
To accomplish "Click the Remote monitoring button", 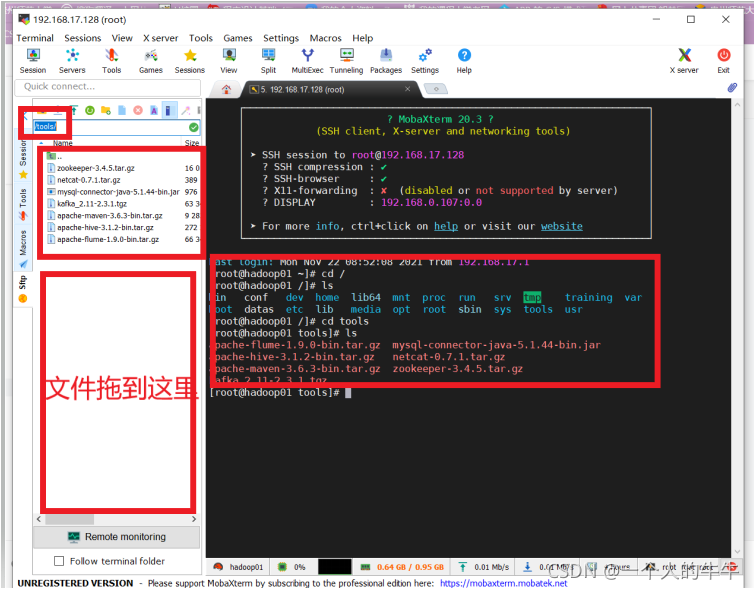I will [x=117, y=537].
